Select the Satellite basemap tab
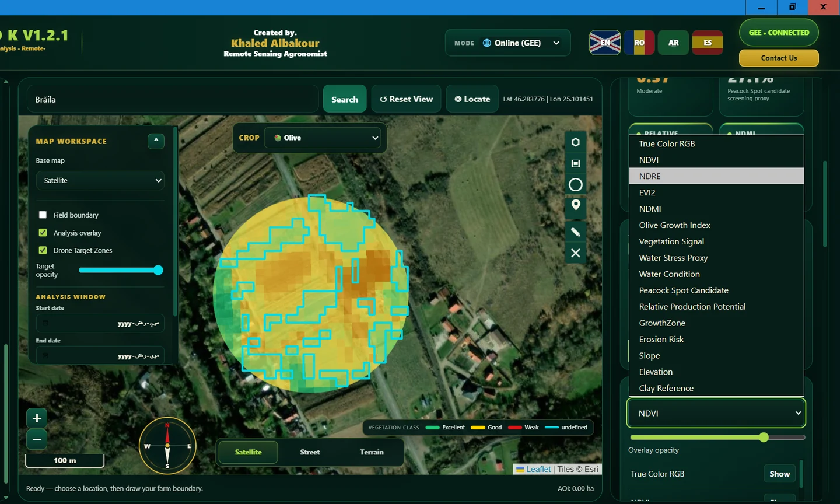The image size is (840, 504). (x=248, y=452)
